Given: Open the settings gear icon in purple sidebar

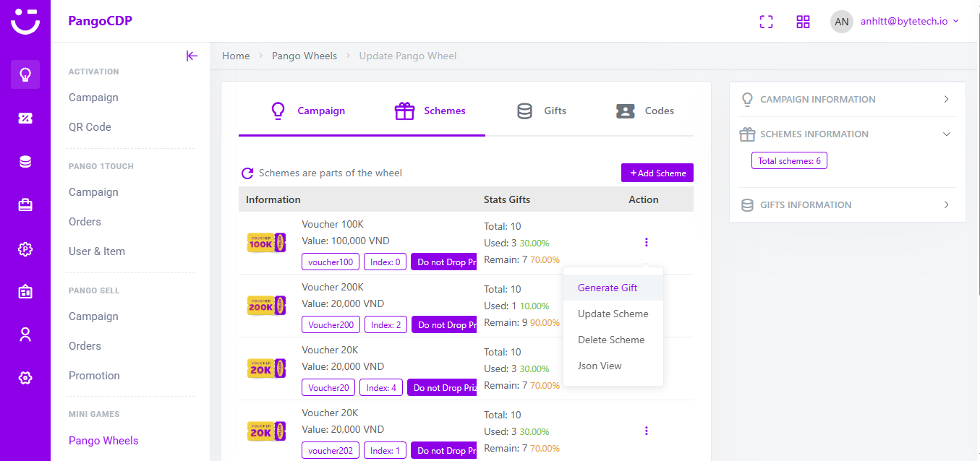Looking at the screenshot, I should click(x=25, y=377).
